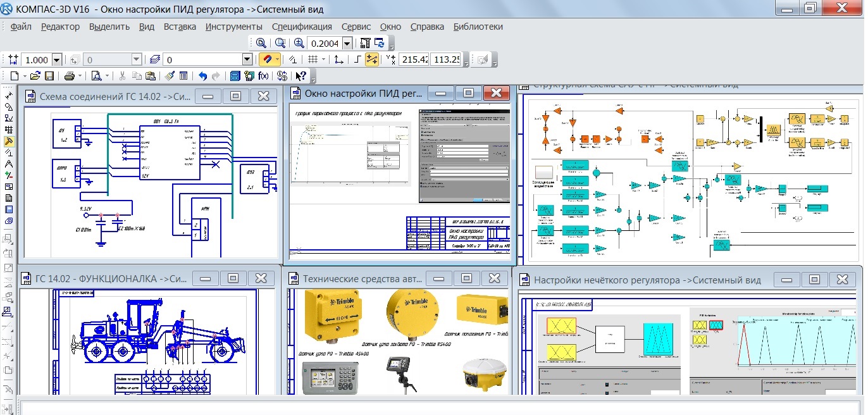Viewport: 868px width, 415px height.
Task: Expand the current scale 1.000 dropdown
Action: (x=56, y=59)
